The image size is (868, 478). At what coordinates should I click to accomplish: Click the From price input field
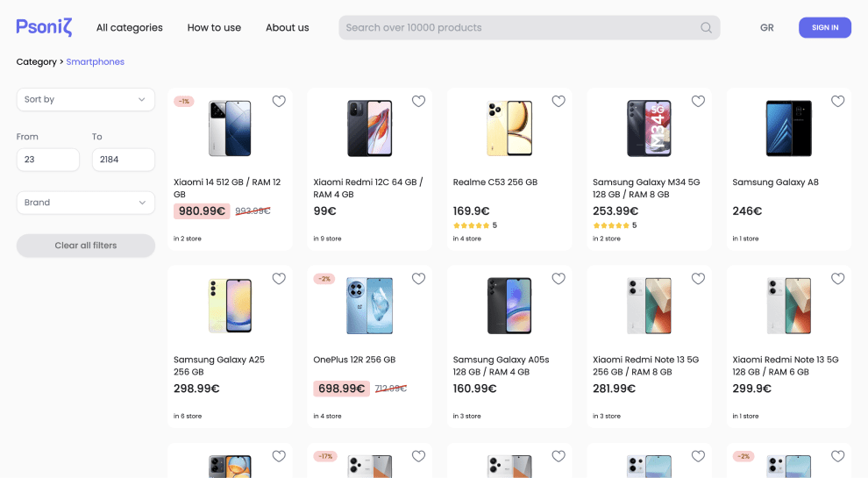[48, 160]
